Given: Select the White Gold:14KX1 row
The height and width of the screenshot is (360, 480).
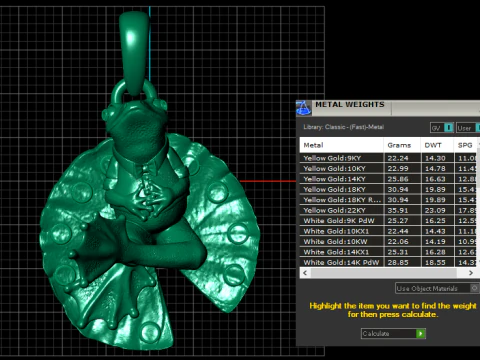Looking at the screenshot, I should [x=388, y=252].
